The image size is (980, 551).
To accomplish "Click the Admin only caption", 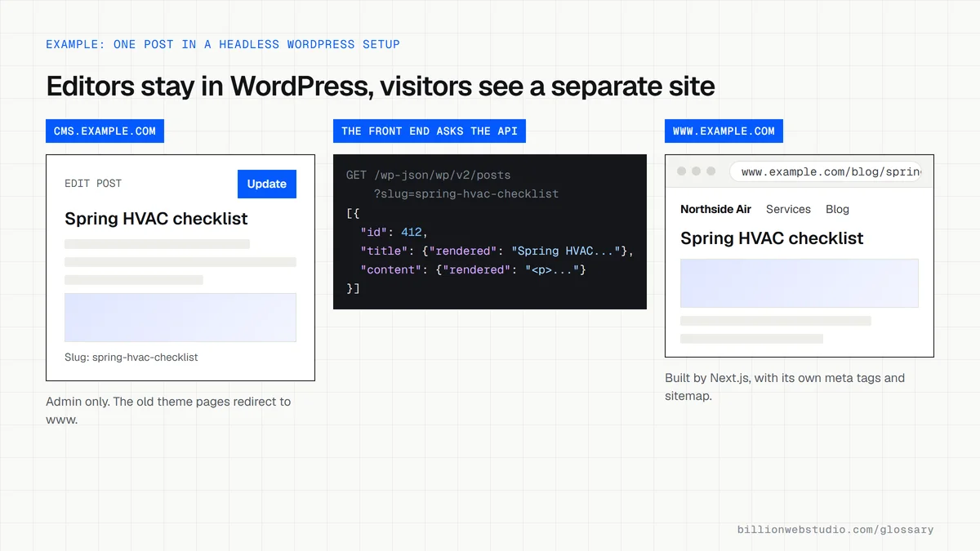I will [x=168, y=411].
